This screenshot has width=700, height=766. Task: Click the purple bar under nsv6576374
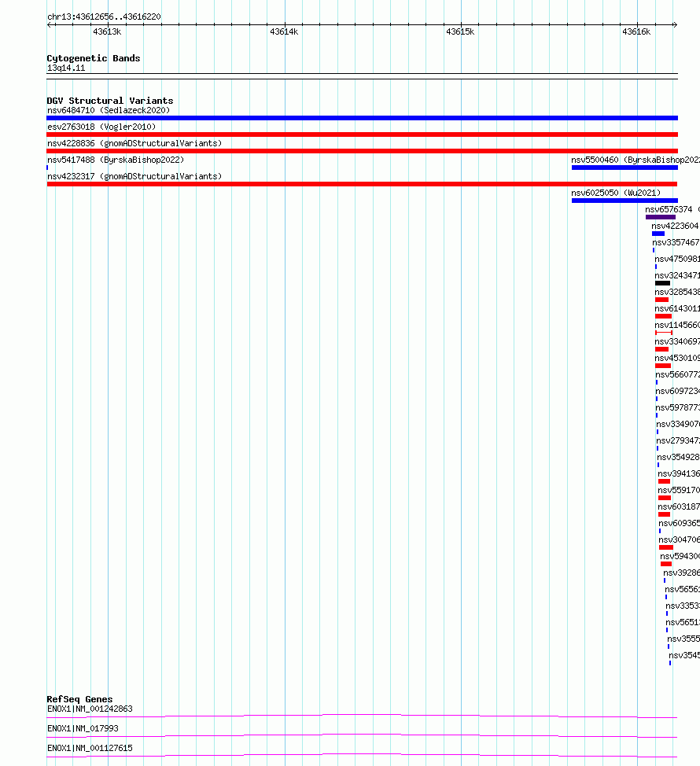pyautogui.click(x=661, y=217)
